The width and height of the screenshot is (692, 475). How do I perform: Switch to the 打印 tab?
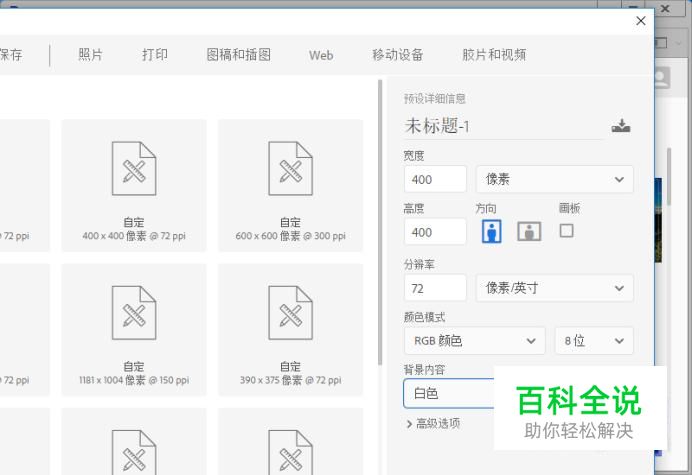[155, 55]
